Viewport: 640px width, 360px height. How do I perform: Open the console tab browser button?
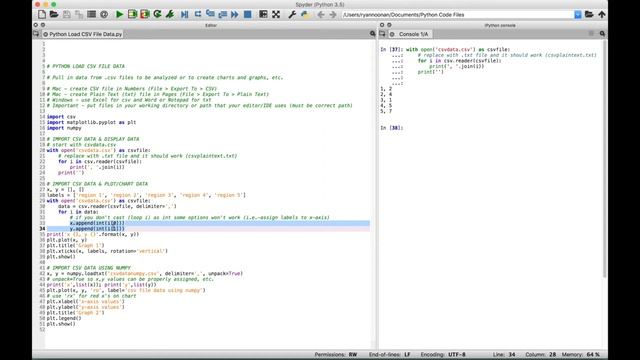[382, 34]
